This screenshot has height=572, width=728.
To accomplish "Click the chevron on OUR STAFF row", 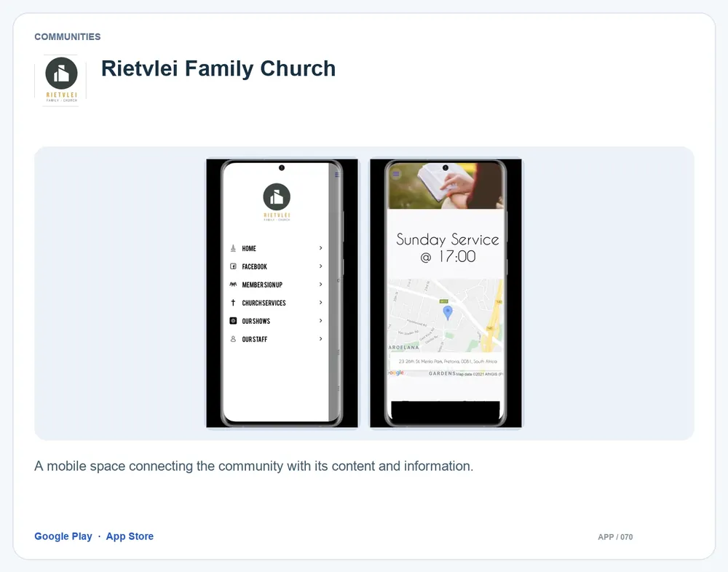I will coord(321,338).
